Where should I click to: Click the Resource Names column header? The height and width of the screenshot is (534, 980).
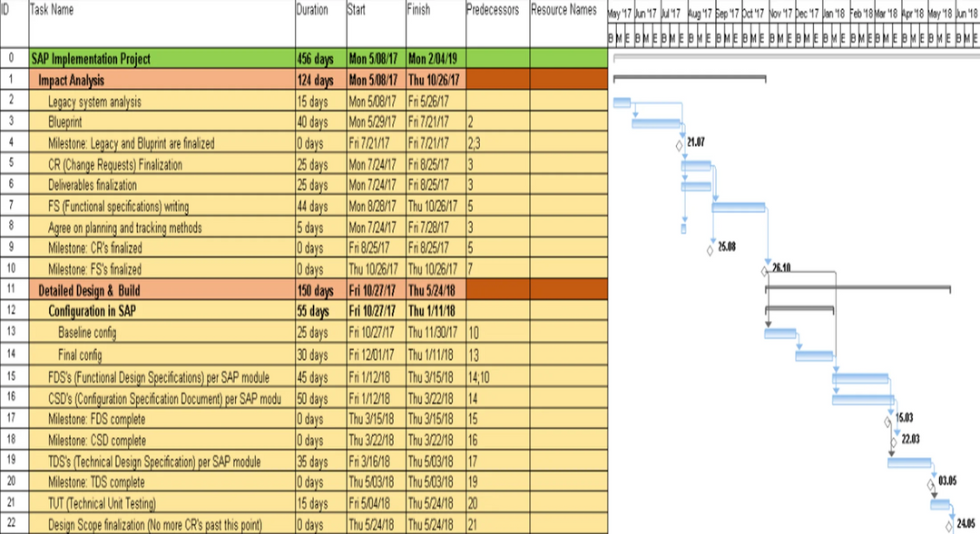point(564,11)
